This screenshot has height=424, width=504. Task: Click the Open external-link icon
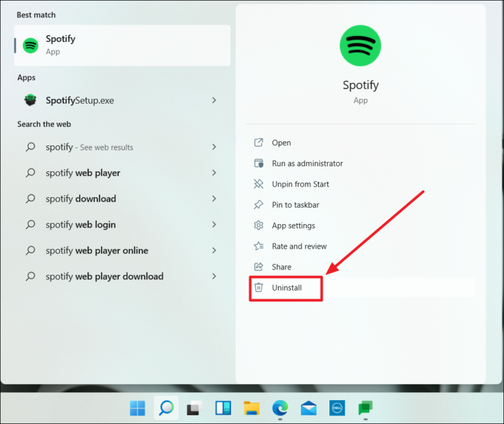point(258,142)
